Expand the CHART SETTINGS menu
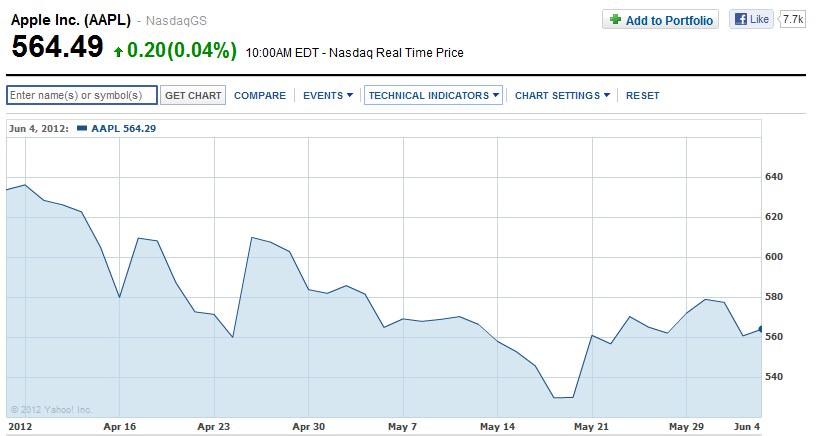The height and width of the screenshot is (436, 822). point(562,95)
